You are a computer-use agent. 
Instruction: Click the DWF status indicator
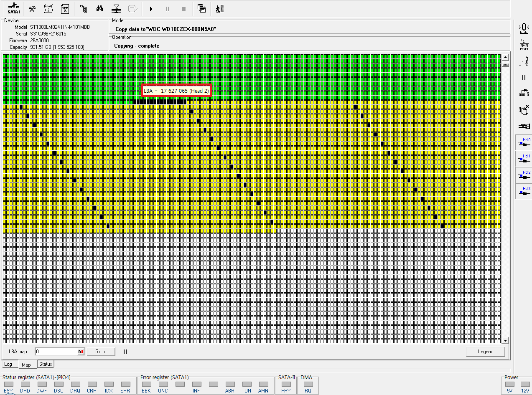click(42, 384)
